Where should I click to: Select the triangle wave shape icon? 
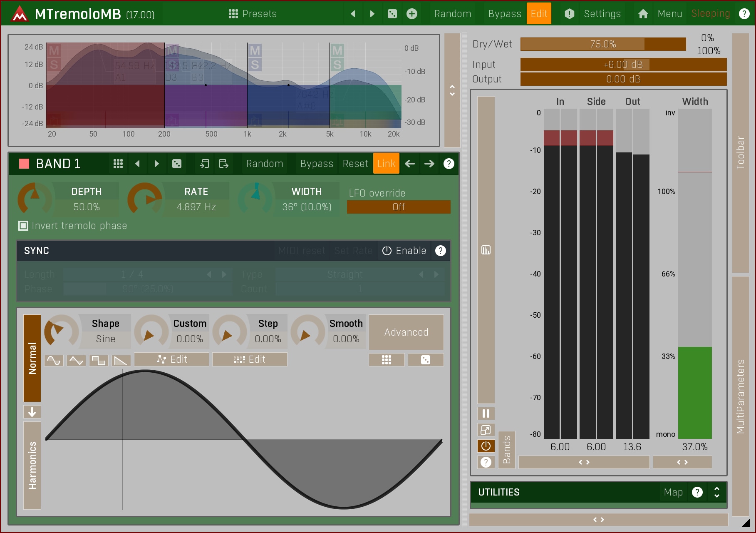pyautogui.click(x=77, y=360)
